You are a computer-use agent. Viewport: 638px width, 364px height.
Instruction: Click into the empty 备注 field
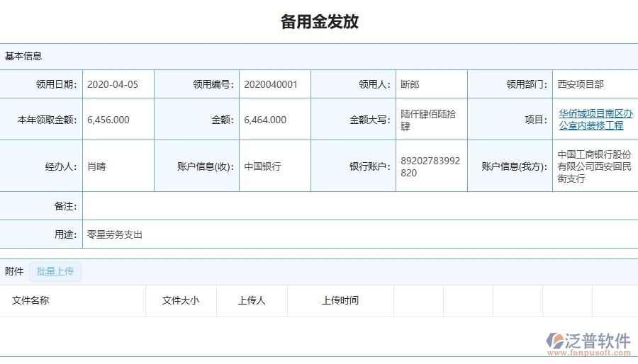click(354, 206)
